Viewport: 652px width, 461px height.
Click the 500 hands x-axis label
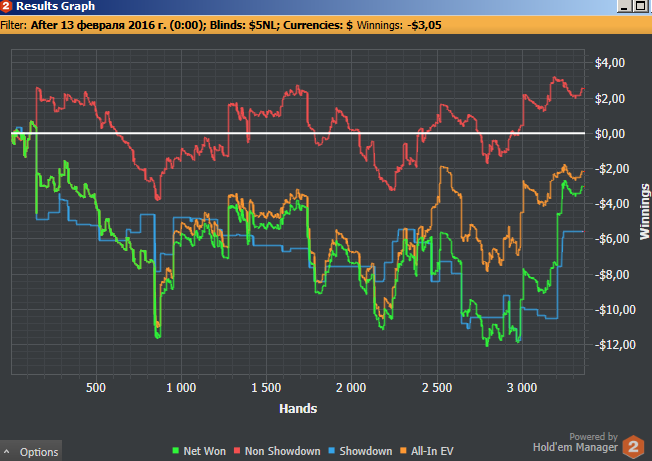[x=96, y=388]
